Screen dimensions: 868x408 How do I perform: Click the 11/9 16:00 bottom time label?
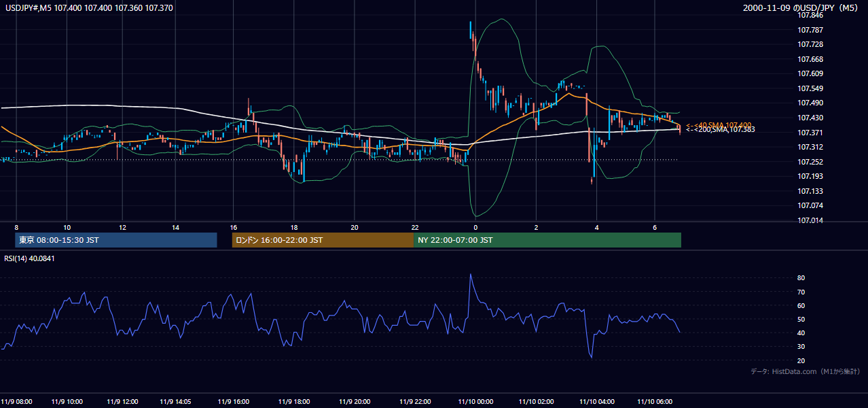pyautogui.click(x=234, y=402)
